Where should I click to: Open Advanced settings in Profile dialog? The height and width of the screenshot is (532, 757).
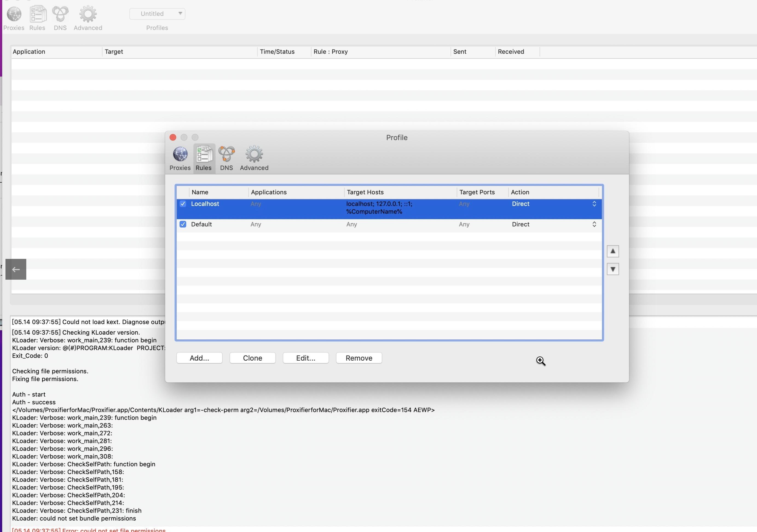click(x=254, y=158)
